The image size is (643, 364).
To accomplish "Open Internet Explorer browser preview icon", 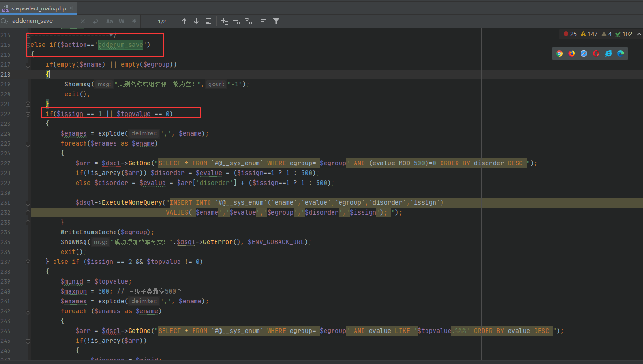I will coord(608,54).
